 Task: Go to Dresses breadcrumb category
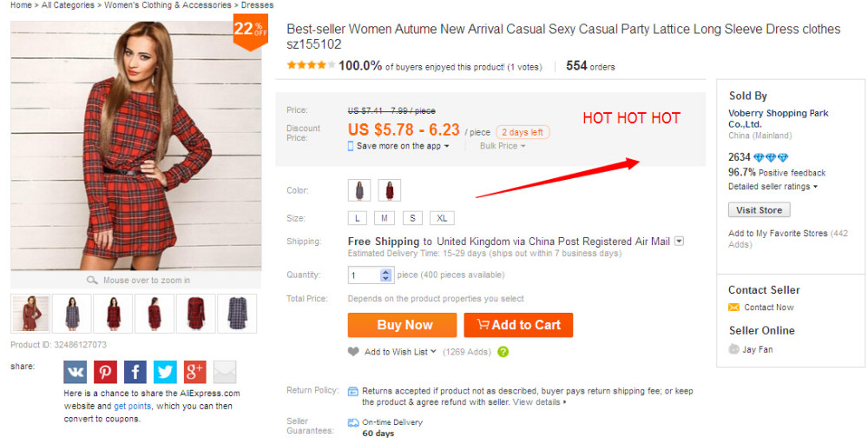(257, 5)
